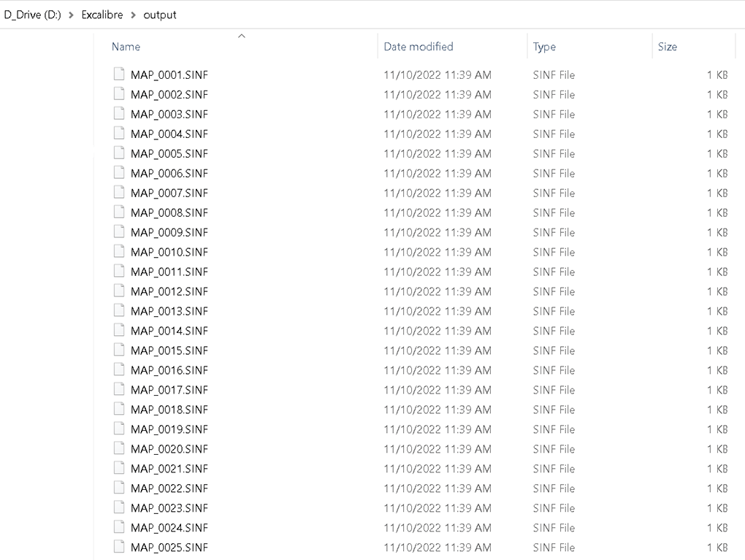Screen dimensions: 745x560
Task: Click the file icon of MAP_0014.SINF
Action: pos(119,330)
